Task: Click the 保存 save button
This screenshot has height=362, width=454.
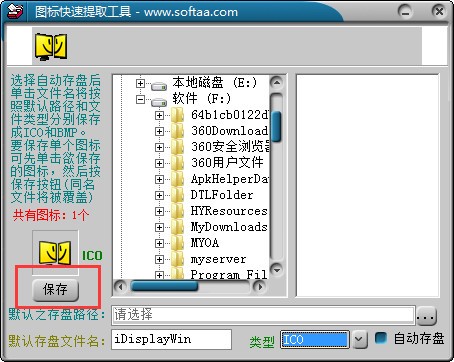Action: click(x=55, y=290)
